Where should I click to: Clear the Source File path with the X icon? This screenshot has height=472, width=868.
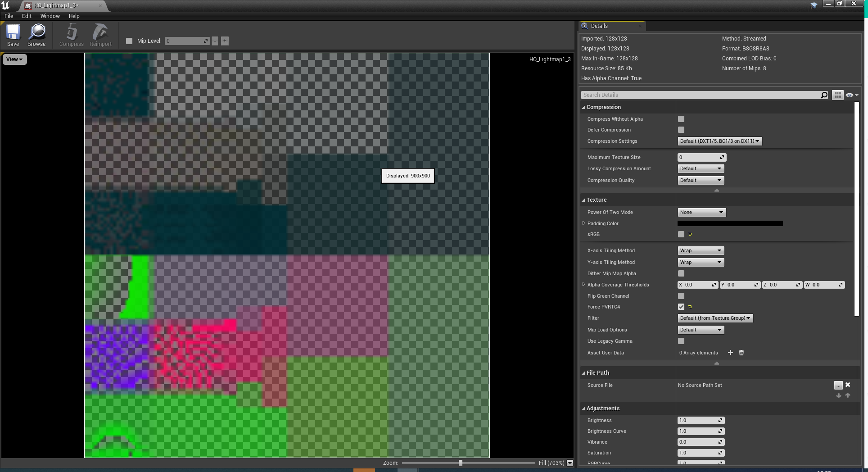tap(848, 385)
